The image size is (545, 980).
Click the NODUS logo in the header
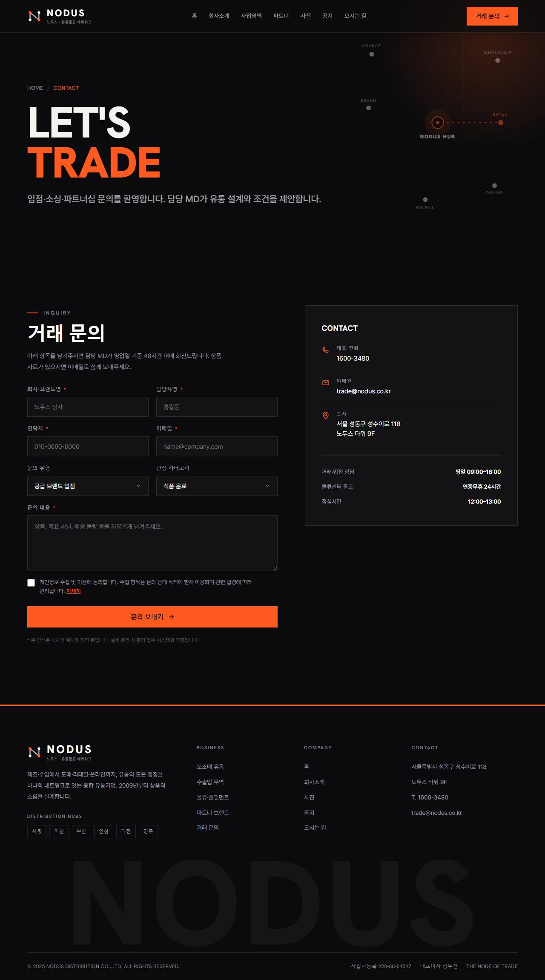click(60, 16)
